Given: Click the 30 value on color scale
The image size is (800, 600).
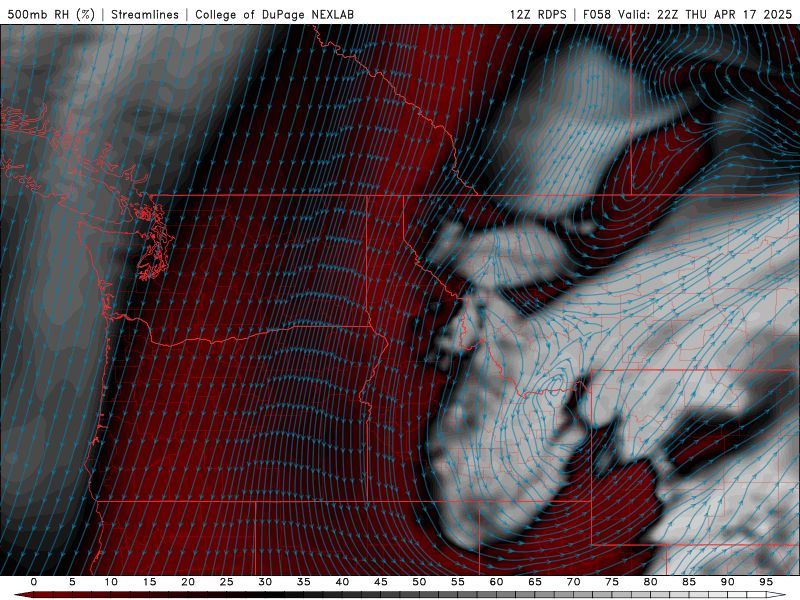Looking at the screenshot, I should click(x=265, y=582).
